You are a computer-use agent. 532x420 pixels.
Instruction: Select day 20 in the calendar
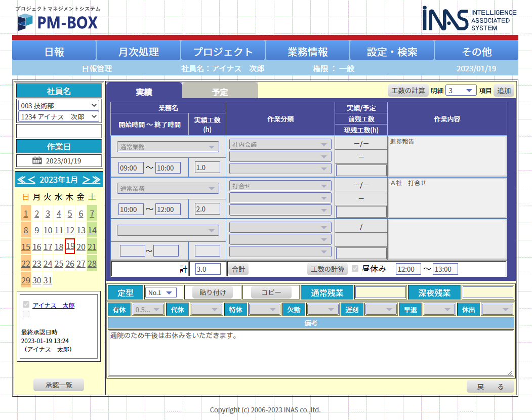[81, 247]
